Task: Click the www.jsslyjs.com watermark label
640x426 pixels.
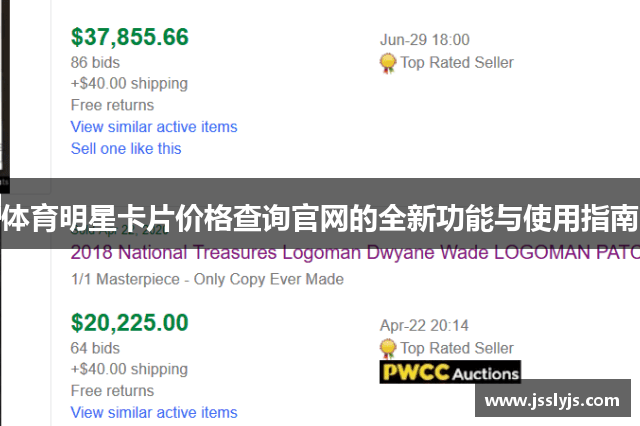Action: pyautogui.click(x=553, y=400)
